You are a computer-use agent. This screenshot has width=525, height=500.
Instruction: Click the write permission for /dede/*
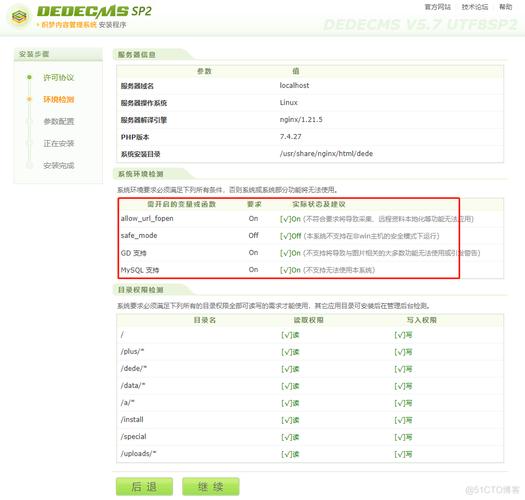pyautogui.click(x=403, y=369)
